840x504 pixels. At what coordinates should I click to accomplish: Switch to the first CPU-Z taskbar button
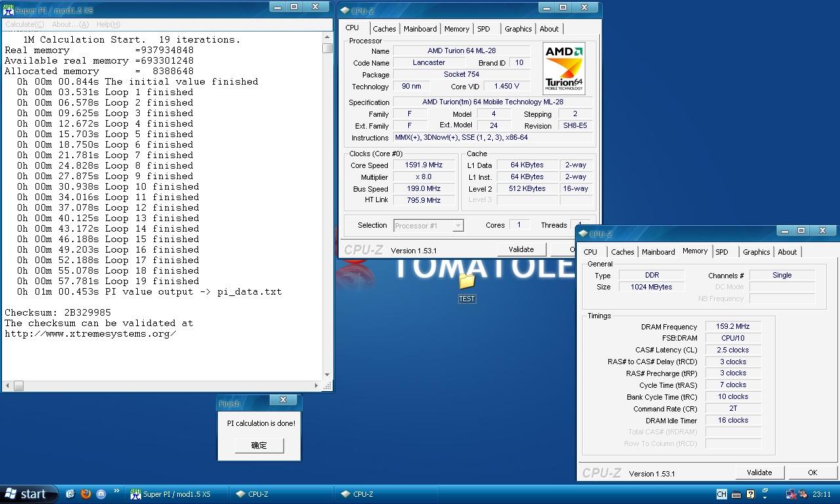click(283, 494)
